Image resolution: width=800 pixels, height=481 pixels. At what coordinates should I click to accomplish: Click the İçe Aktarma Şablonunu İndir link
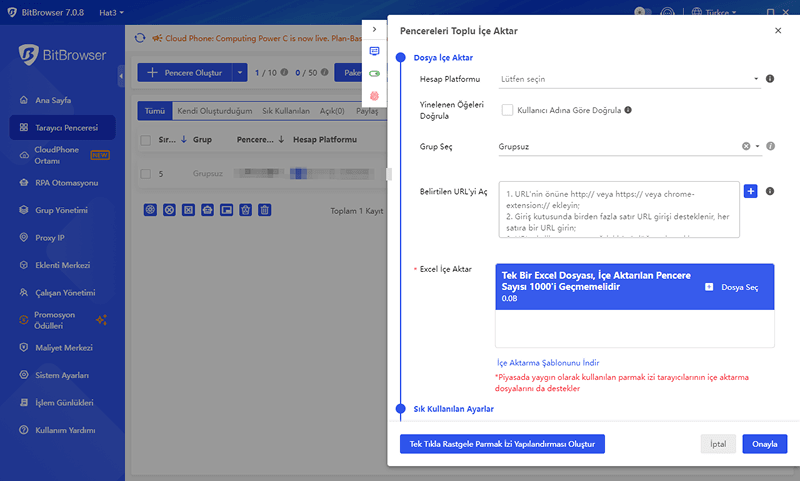click(x=547, y=362)
